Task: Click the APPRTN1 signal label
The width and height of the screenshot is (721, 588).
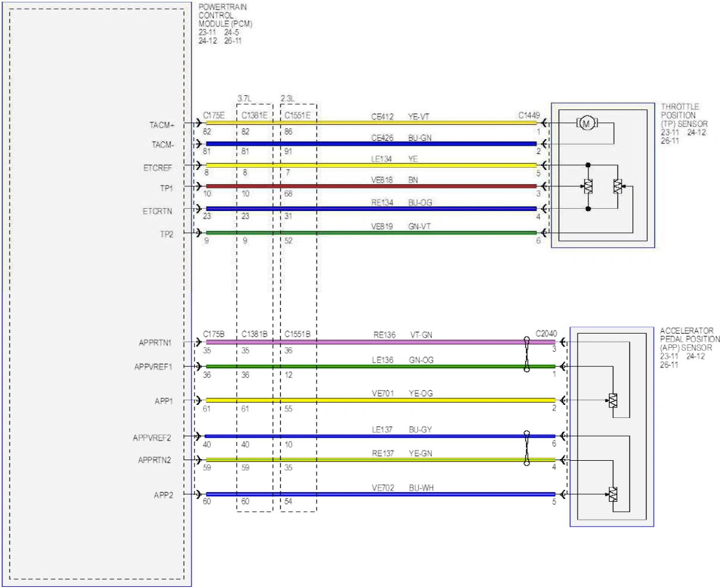Action: (155, 343)
